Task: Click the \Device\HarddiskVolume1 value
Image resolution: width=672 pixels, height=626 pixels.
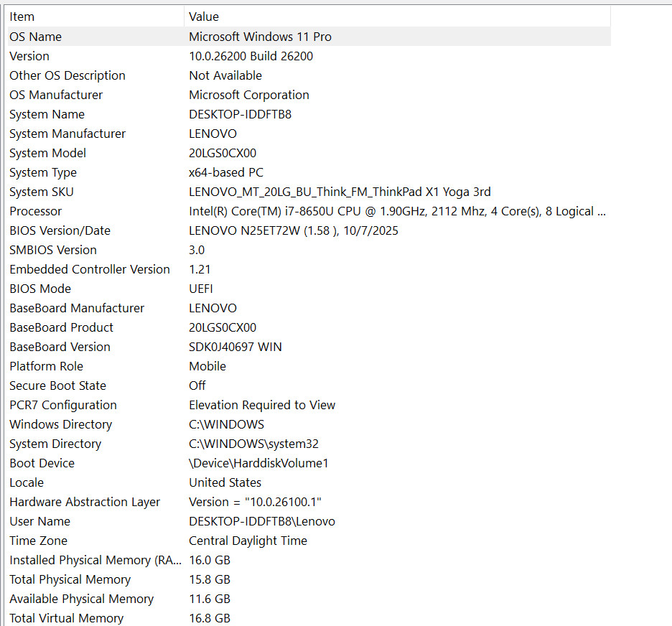Action: (x=258, y=463)
